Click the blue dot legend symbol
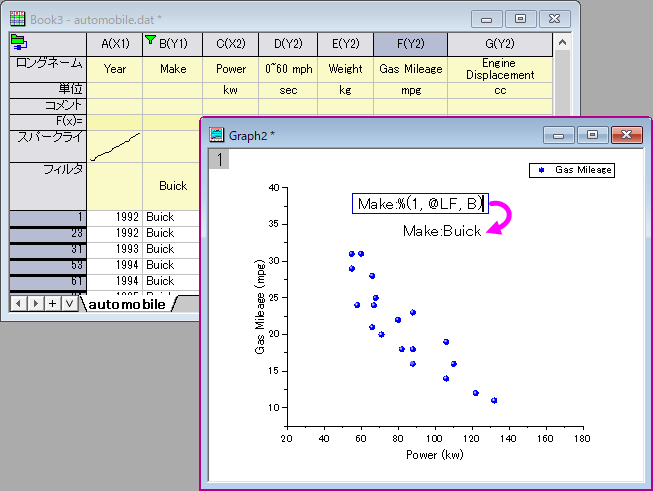This screenshot has height=491, width=653. 541,170
